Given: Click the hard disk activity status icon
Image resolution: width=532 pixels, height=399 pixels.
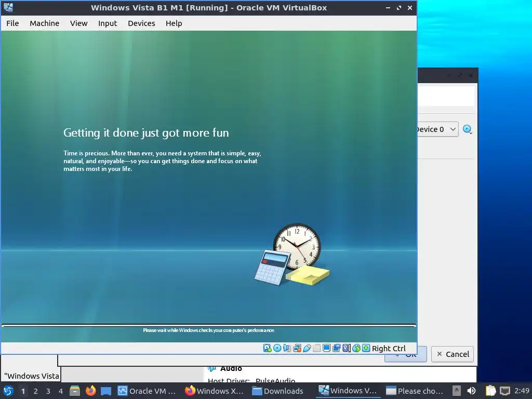Looking at the screenshot, I should coord(268,348).
